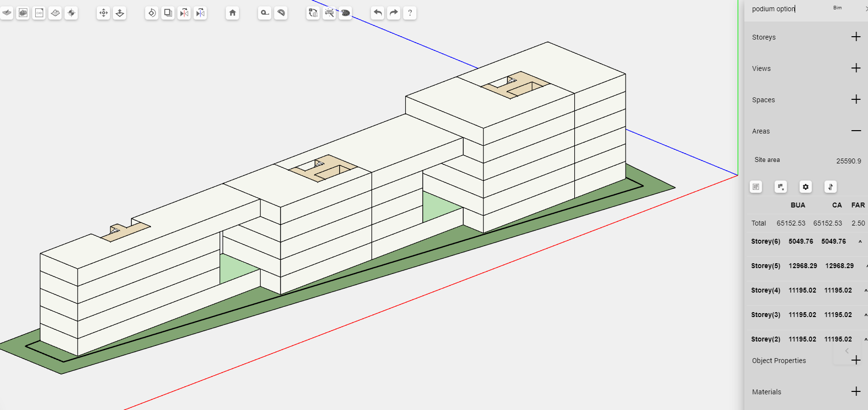Open the Areas settings gear
Viewport: 868px width, 410px height.
click(x=806, y=186)
